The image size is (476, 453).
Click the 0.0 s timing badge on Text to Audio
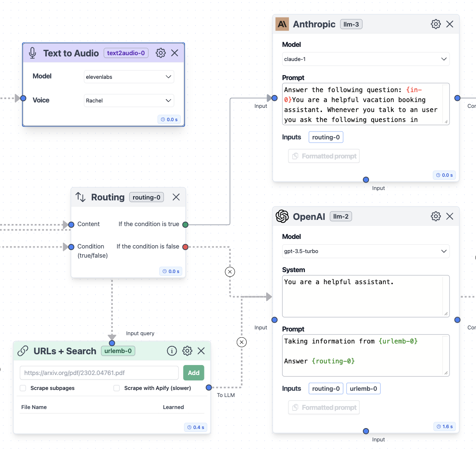pyautogui.click(x=169, y=119)
